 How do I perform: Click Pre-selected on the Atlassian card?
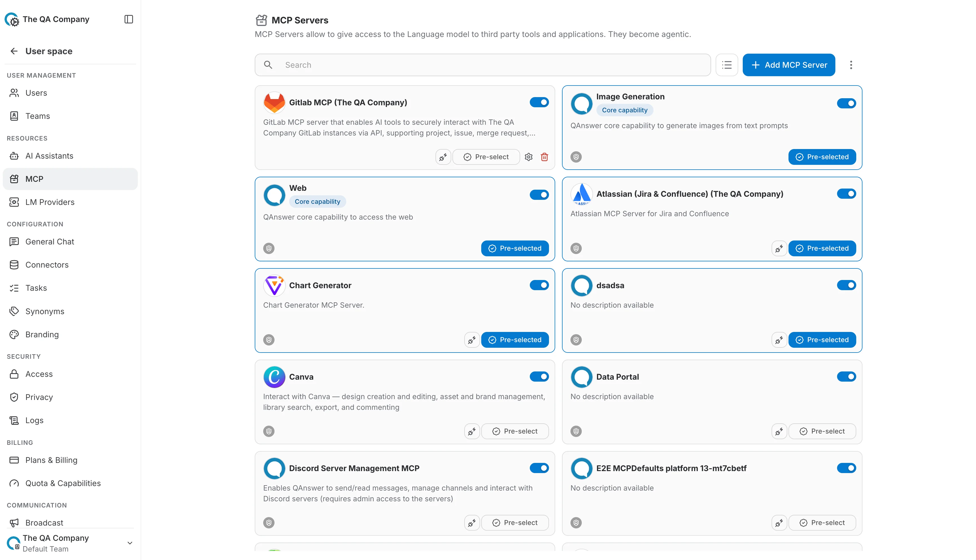[822, 248]
